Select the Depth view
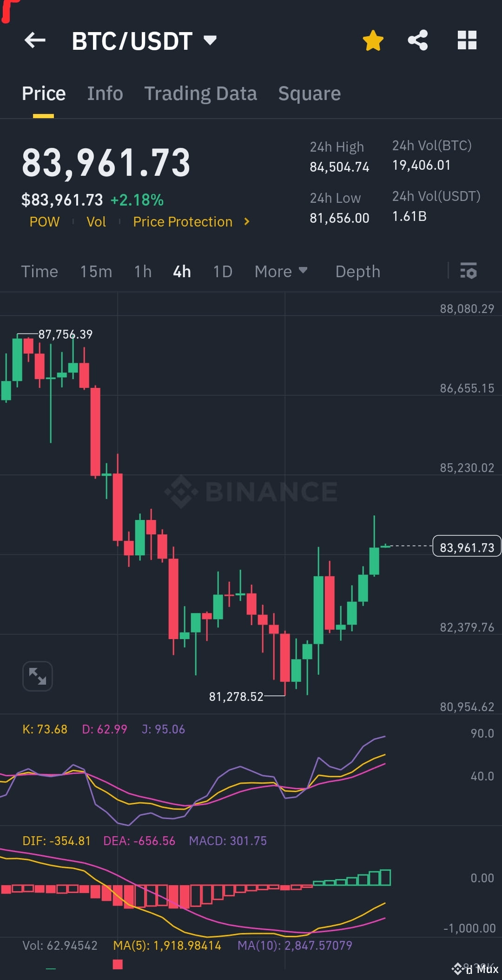502x980 pixels. (x=357, y=271)
